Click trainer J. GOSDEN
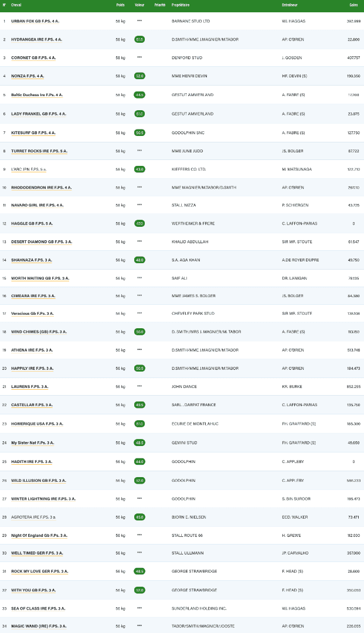 pos(292,57)
